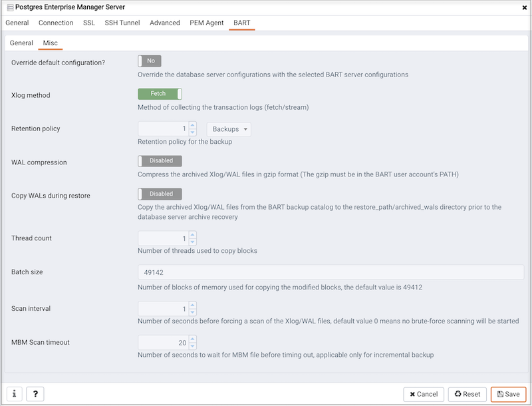Click 'Number of threads used to copy blocks' text
Viewport: 532px width, 406px height.
[x=198, y=251]
